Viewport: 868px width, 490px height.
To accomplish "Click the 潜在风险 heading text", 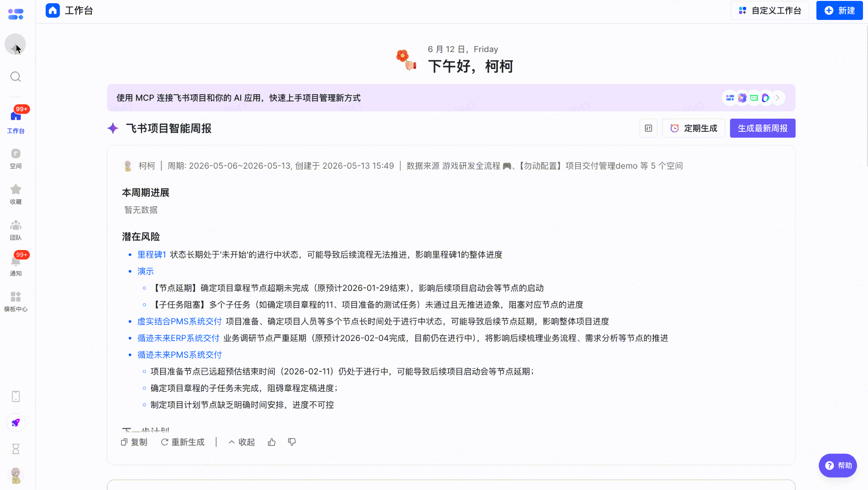I will point(141,236).
